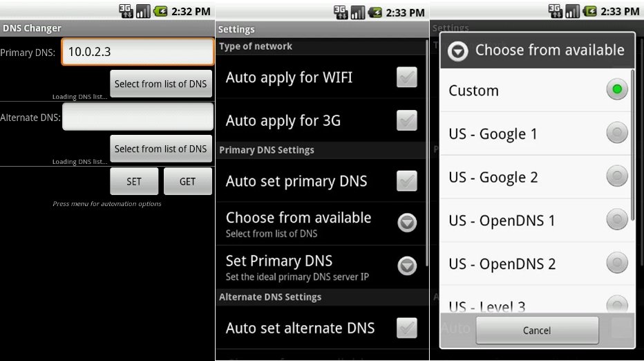Tap the Press menu for automation options hint
Viewport: 644px width, 361px height.
coord(107,203)
